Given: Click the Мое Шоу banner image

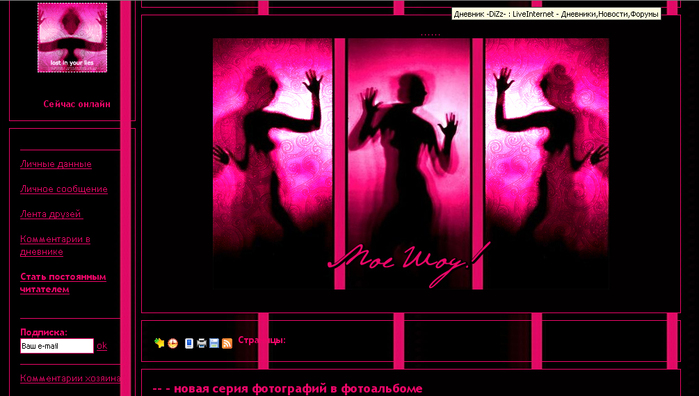Looking at the screenshot, I should point(411,164).
